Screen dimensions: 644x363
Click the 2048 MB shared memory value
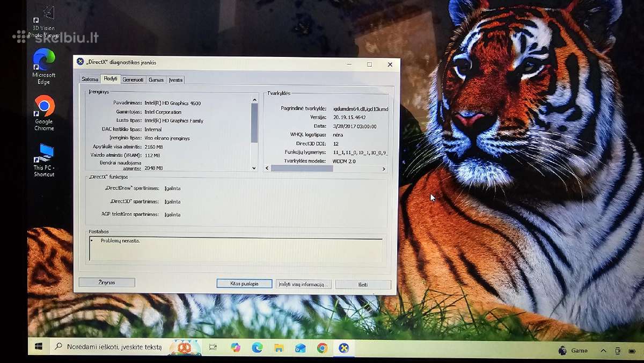153,168
